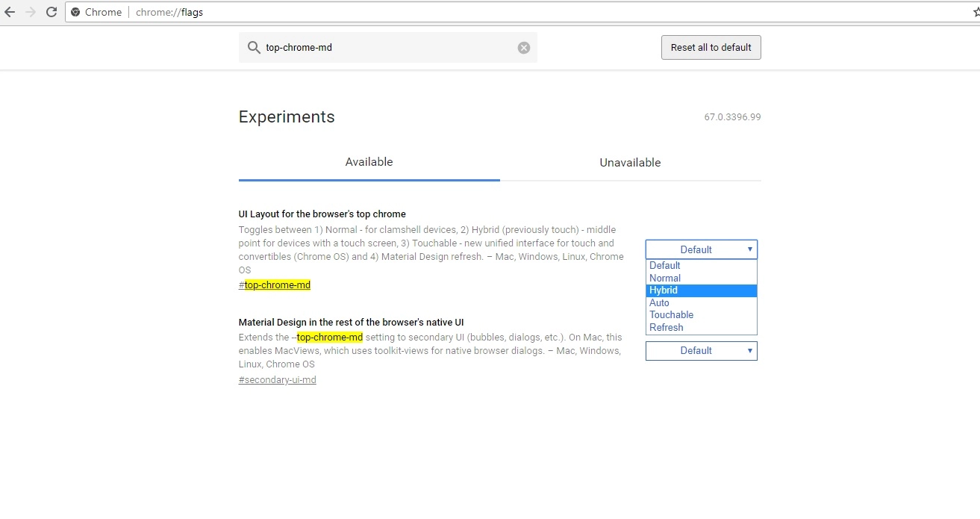Switch to the Available tab
Image resolution: width=980 pixels, height=519 pixels.
coord(369,162)
